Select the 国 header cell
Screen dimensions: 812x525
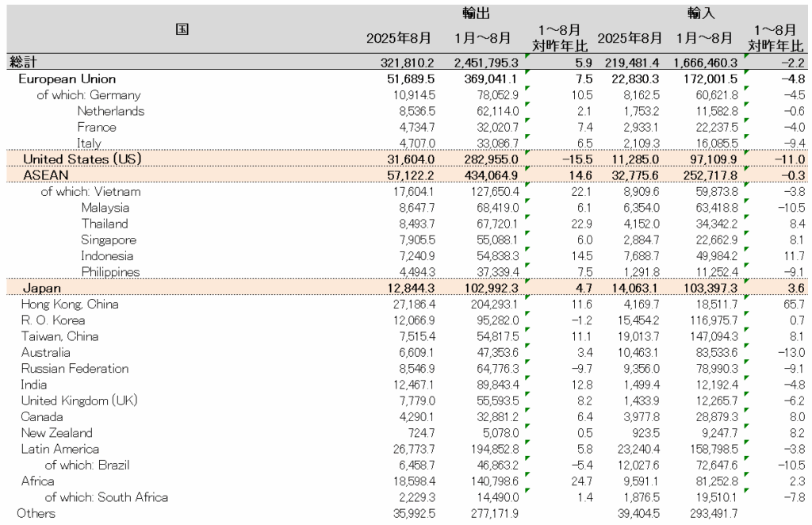pyautogui.click(x=182, y=29)
